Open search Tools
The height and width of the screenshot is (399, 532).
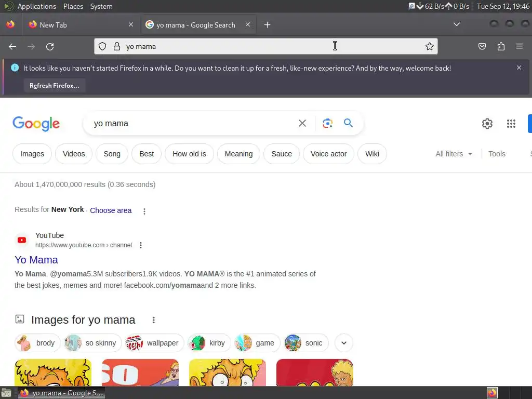(x=497, y=154)
